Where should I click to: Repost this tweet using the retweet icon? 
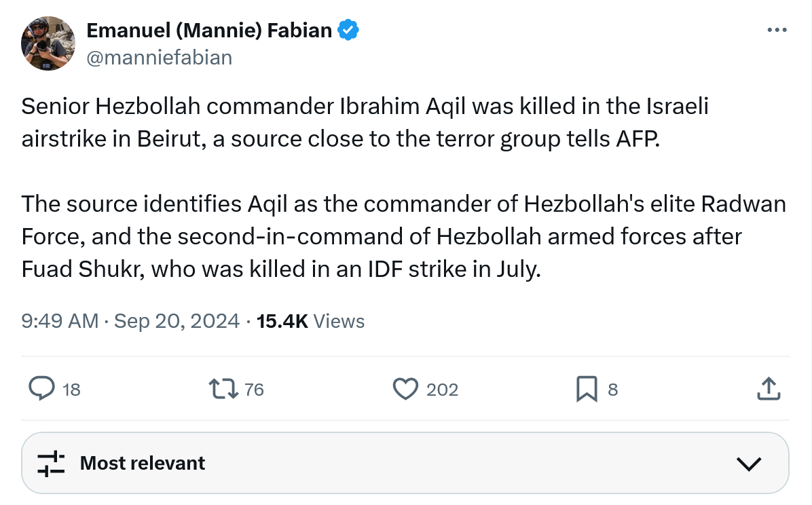click(x=223, y=389)
